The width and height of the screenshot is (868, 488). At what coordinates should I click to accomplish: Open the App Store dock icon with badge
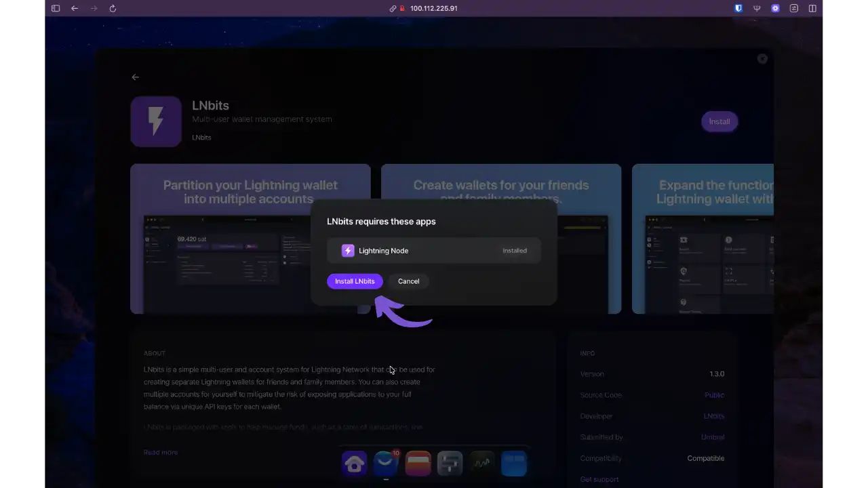coord(386,464)
